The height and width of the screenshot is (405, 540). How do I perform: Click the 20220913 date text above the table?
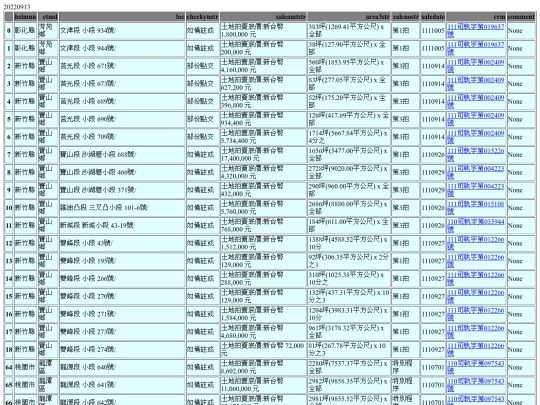17,7
